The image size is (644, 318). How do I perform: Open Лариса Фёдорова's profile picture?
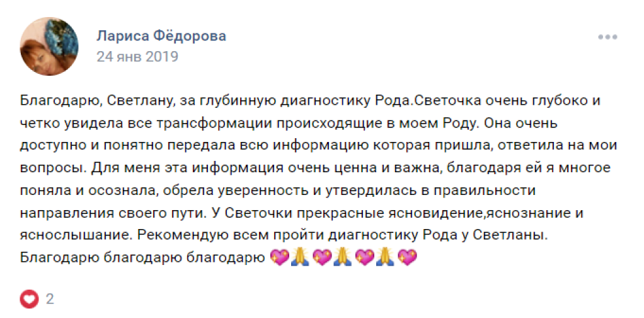pyautogui.click(x=49, y=47)
